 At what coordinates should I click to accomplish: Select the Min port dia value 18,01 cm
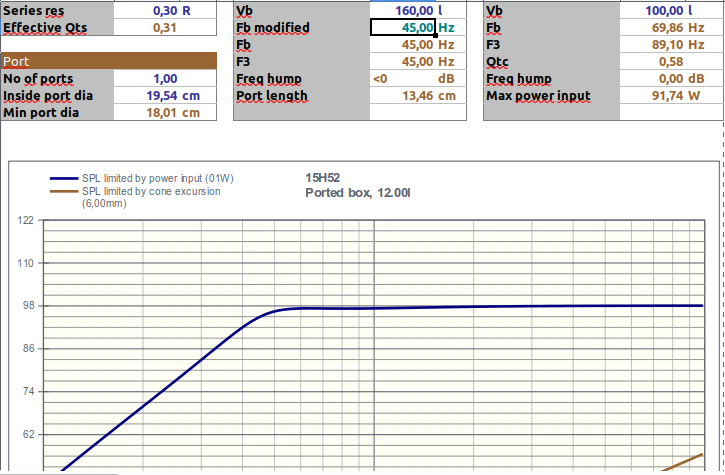tap(165, 112)
